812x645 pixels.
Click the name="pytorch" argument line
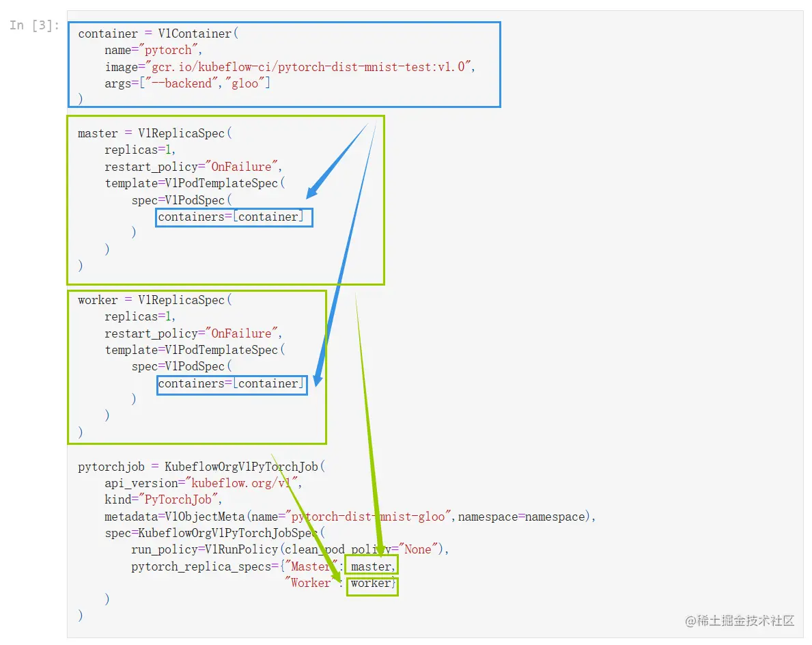pos(153,51)
